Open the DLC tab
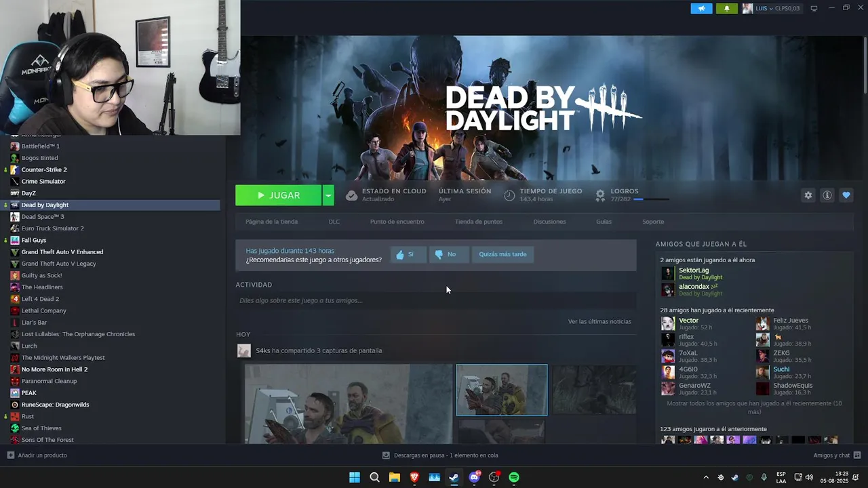868x488 pixels. [x=334, y=222]
